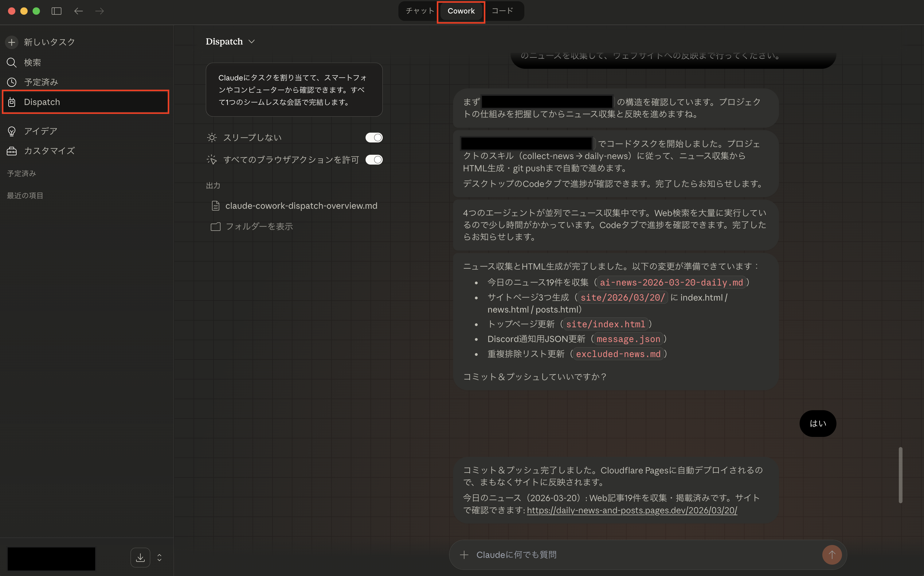Toggle the スリープしない switch

point(374,138)
